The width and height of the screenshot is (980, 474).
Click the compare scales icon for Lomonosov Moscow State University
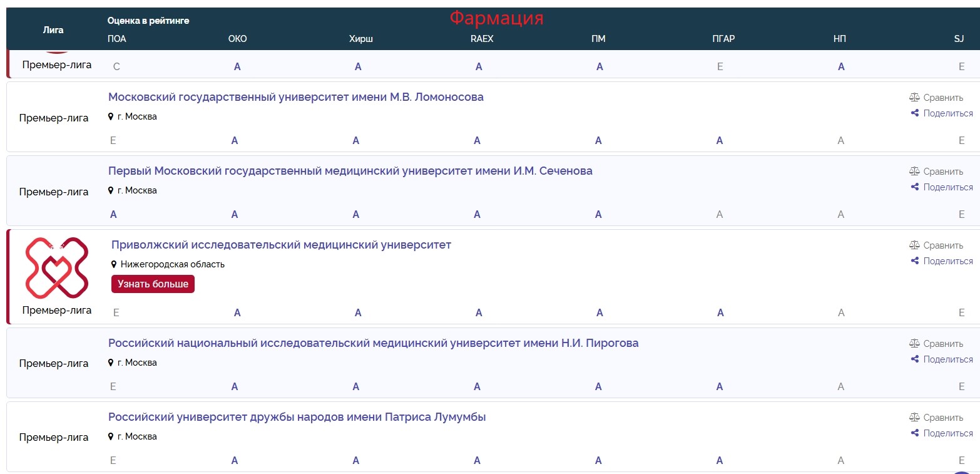pyautogui.click(x=914, y=98)
